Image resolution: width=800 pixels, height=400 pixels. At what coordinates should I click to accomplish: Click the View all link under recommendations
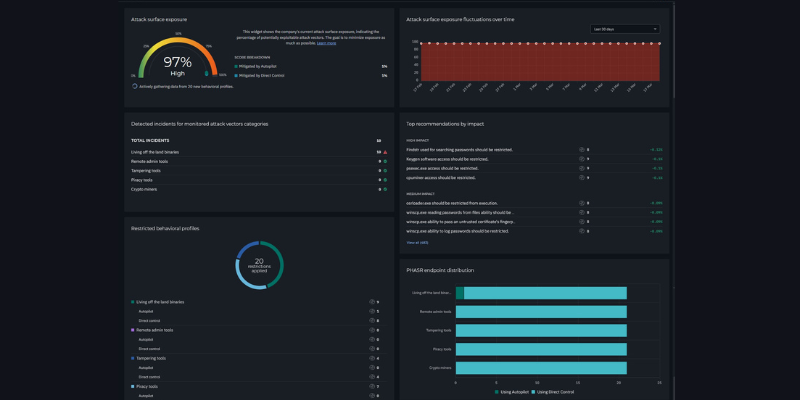click(417, 242)
